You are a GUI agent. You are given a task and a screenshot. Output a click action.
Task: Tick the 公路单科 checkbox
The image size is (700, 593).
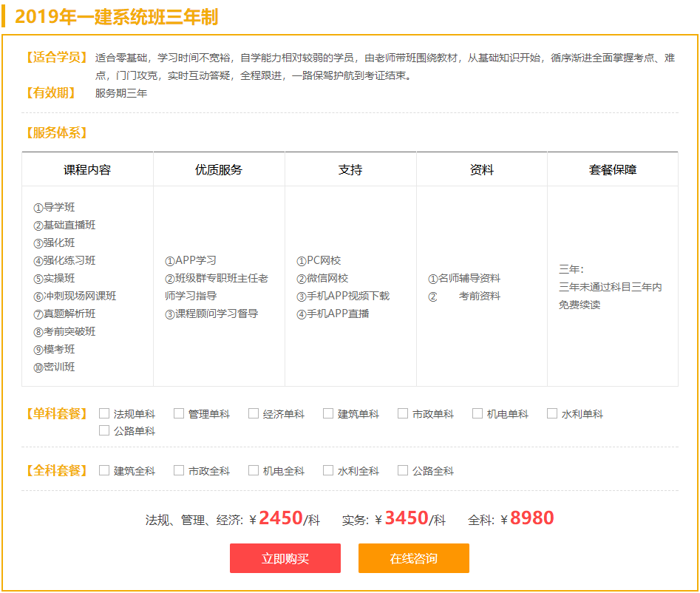(104, 430)
